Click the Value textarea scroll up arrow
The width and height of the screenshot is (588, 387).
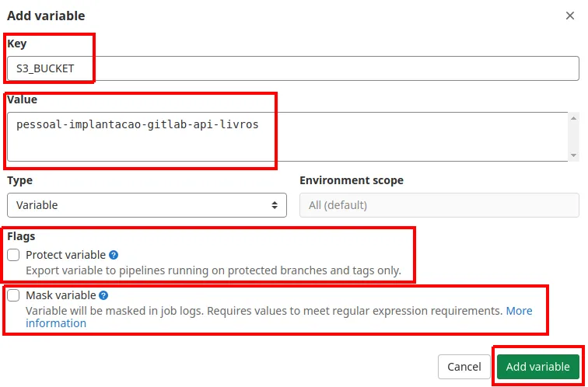click(x=573, y=118)
